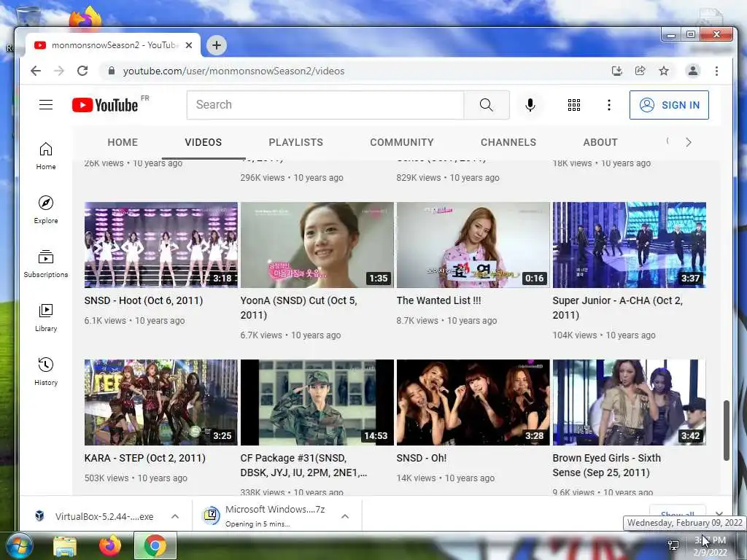747x560 pixels.
Task: Open the Library sidebar icon
Action: 46,318
